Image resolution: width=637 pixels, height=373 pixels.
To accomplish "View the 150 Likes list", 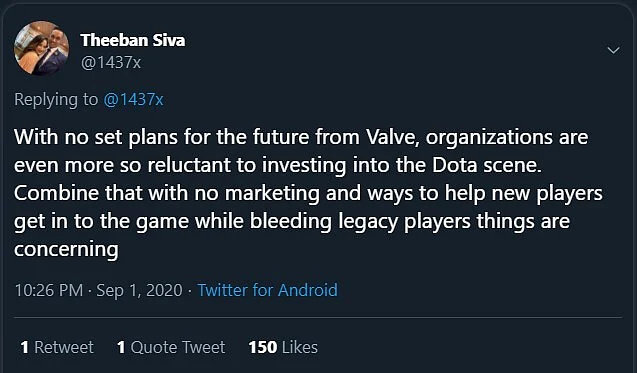I will tap(283, 347).
